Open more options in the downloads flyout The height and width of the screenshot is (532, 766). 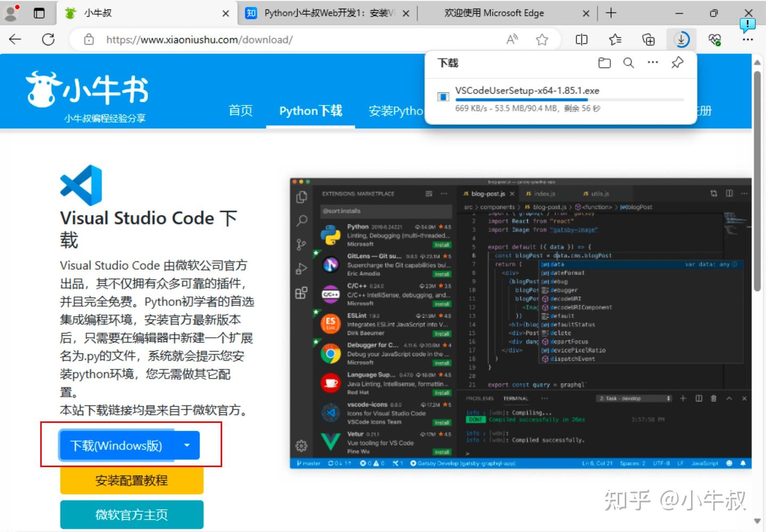click(x=653, y=63)
